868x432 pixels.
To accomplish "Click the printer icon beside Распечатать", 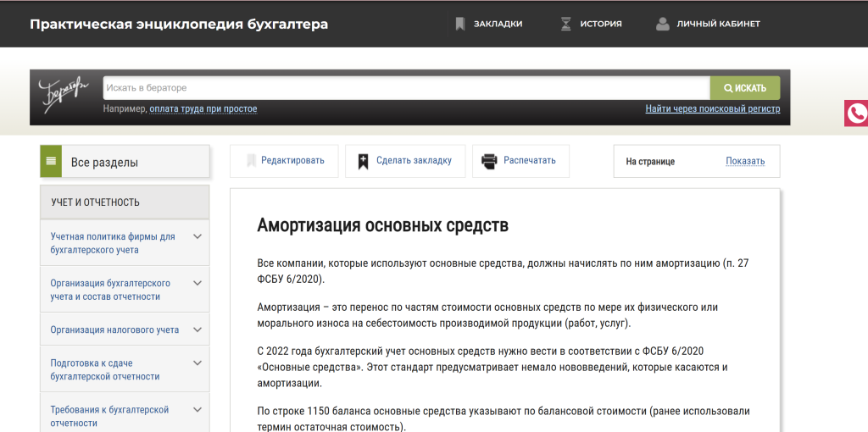I will coord(489,161).
